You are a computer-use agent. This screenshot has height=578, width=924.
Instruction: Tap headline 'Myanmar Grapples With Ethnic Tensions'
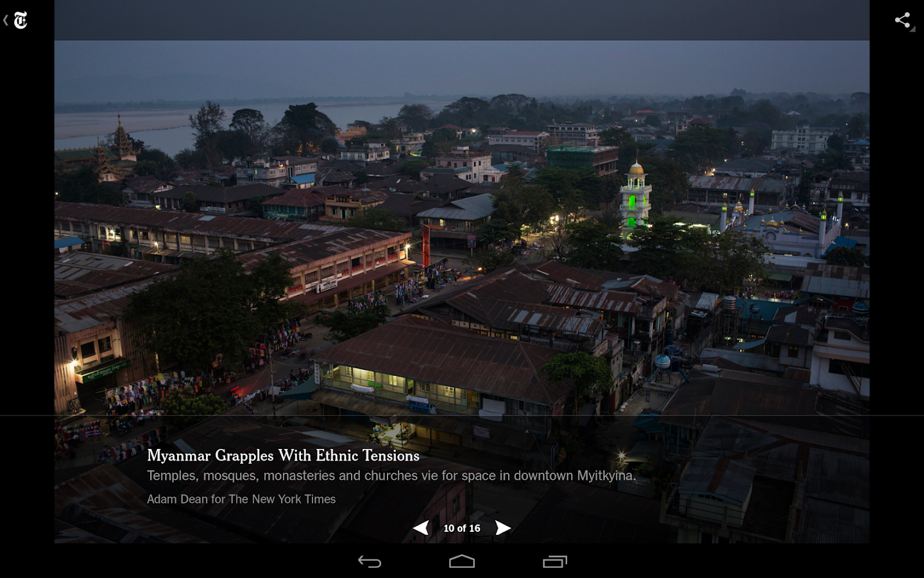point(283,455)
